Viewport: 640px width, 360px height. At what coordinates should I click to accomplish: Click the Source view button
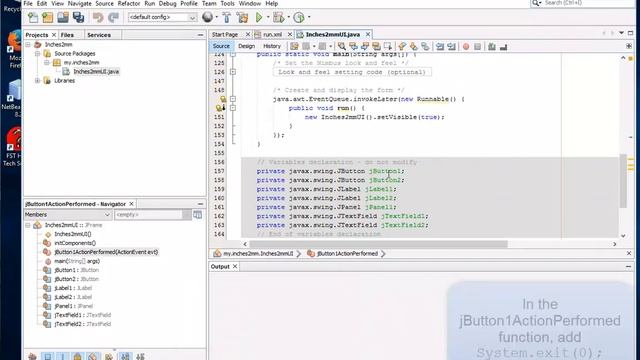pyautogui.click(x=221, y=46)
